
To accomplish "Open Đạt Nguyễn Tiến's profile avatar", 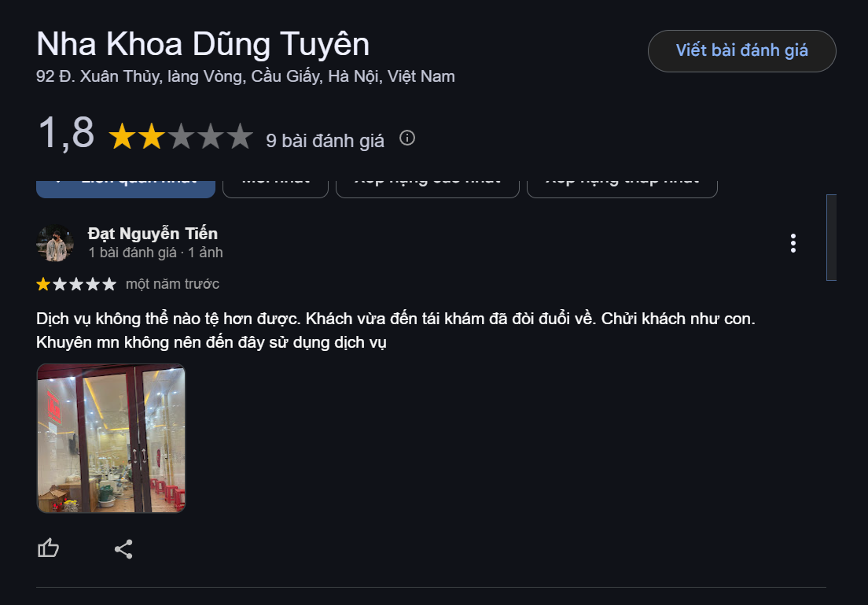I will point(55,243).
